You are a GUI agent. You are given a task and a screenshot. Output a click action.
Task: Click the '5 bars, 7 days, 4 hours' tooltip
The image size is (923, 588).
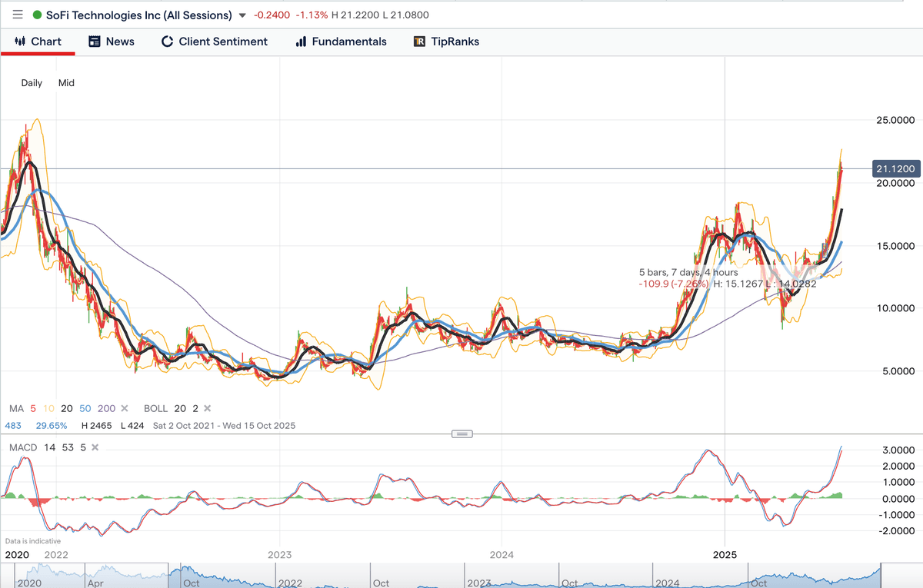click(x=688, y=272)
